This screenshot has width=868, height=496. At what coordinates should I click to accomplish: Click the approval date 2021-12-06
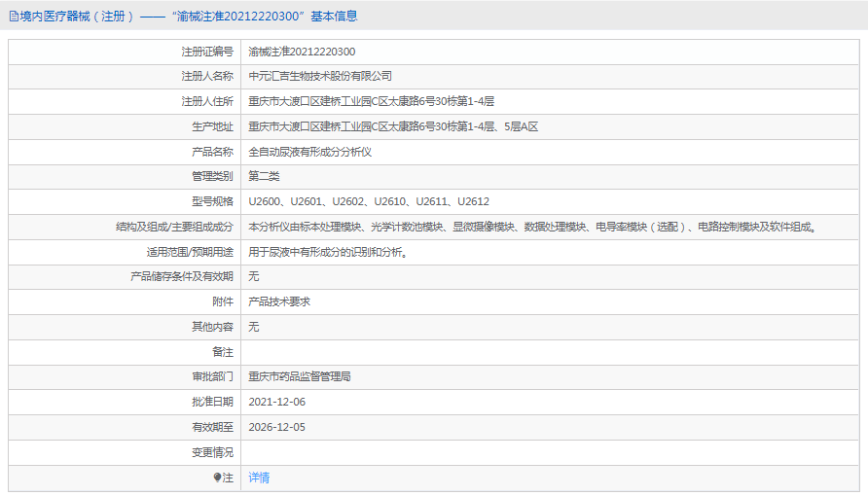click(x=276, y=402)
